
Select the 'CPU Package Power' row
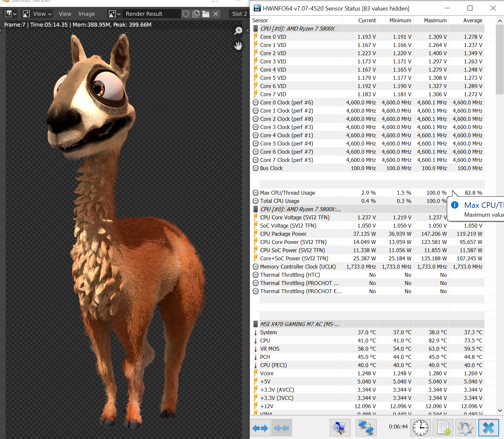click(367, 234)
